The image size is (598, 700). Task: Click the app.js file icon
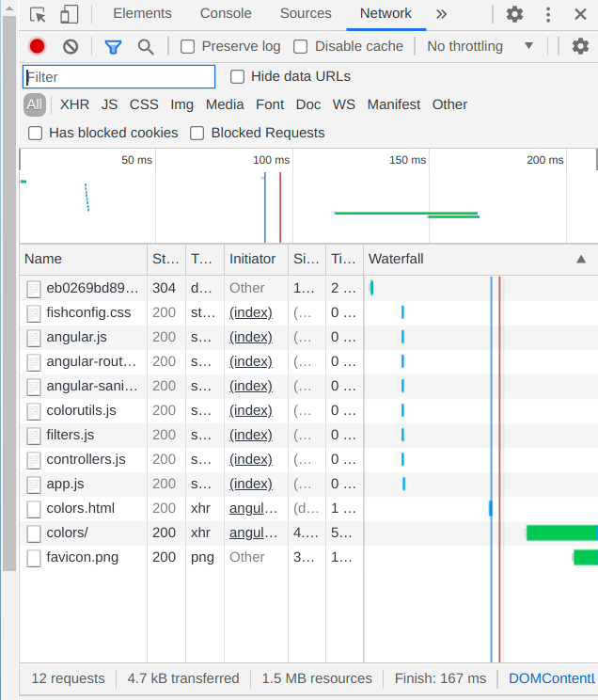coord(34,485)
